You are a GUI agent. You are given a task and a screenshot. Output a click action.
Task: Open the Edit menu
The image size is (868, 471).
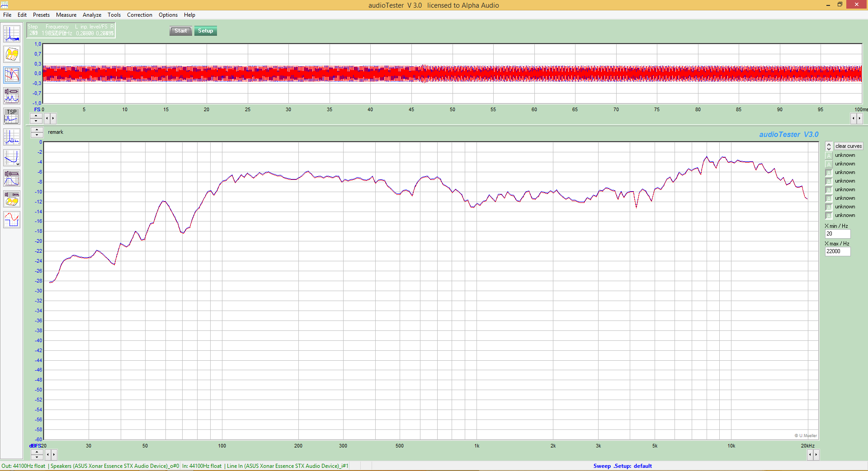(22, 15)
